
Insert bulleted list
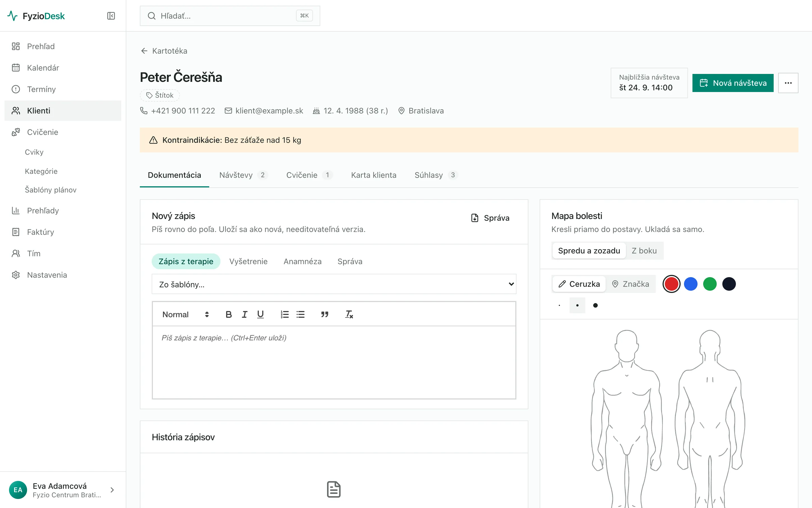(301, 314)
